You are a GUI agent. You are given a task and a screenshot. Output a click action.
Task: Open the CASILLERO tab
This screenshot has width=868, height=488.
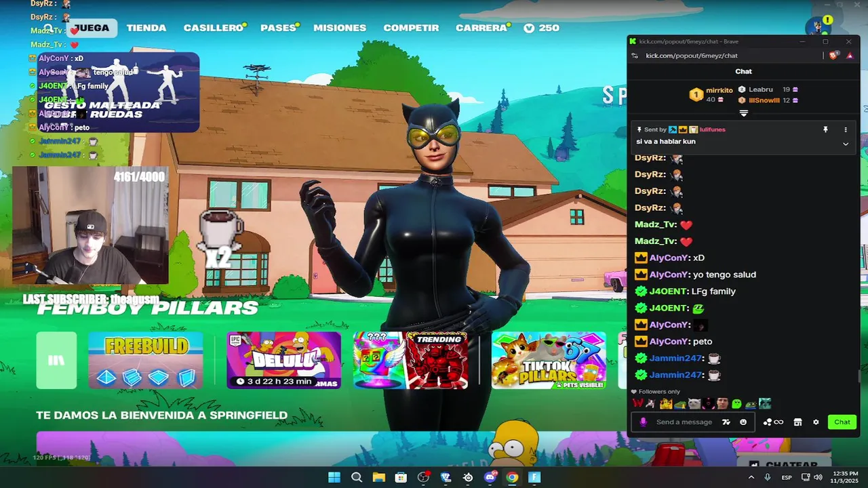214,28
